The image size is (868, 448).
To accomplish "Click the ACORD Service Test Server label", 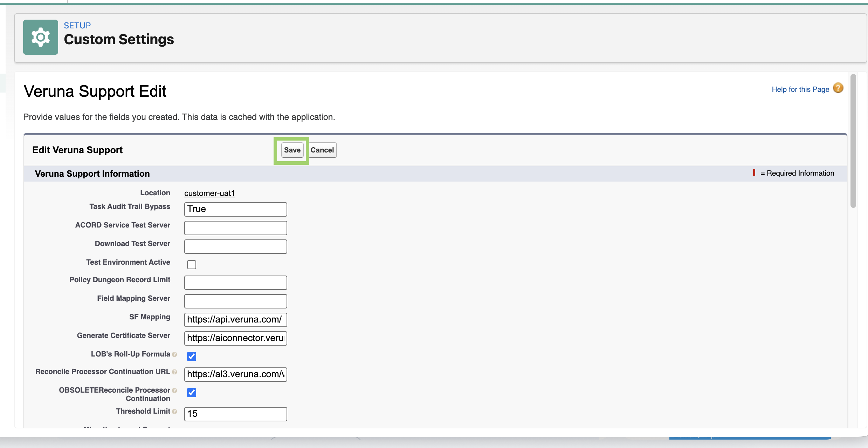I will [123, 225].
